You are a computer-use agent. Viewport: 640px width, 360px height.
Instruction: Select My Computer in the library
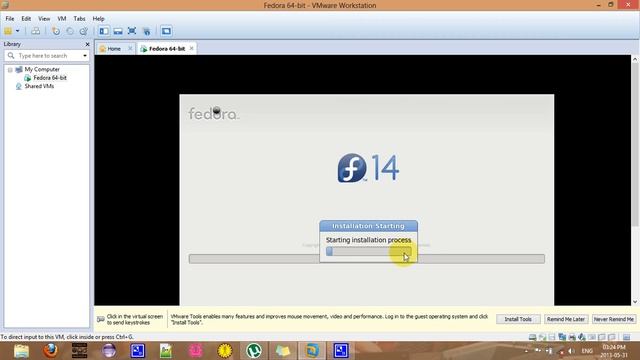(42, 69)
